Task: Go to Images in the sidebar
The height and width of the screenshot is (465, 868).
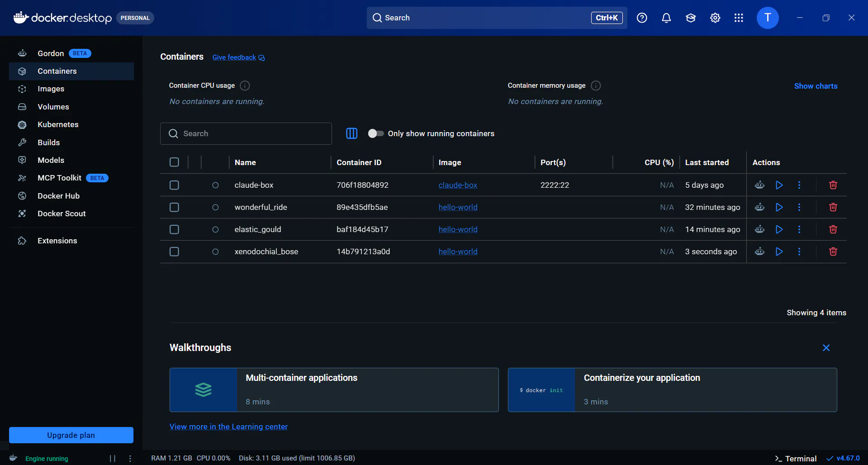Action: pyautogui.click(x=51, y=89)
